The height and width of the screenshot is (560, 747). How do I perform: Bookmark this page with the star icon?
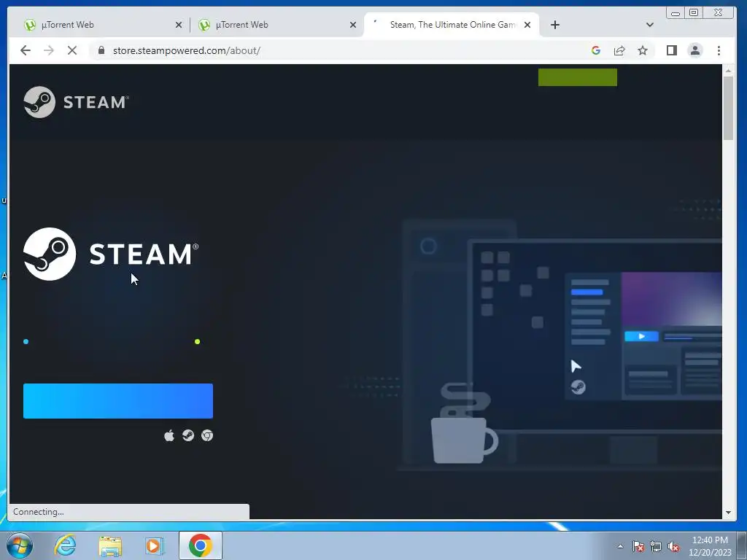tap(643, 50)
